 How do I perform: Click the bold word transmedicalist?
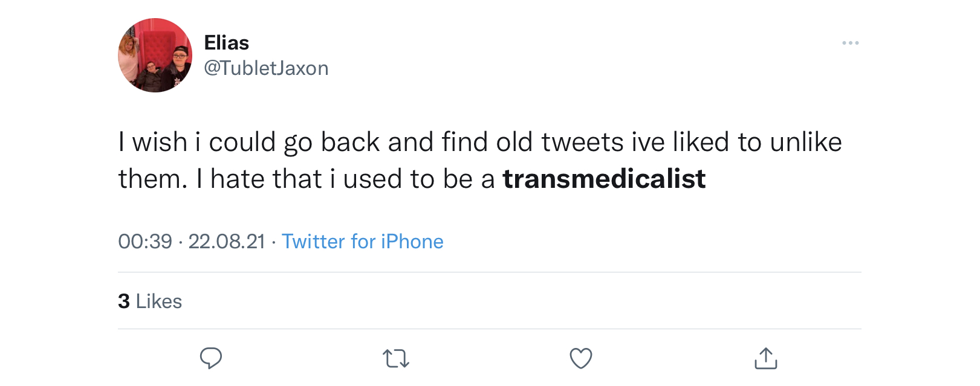point(604,179)
